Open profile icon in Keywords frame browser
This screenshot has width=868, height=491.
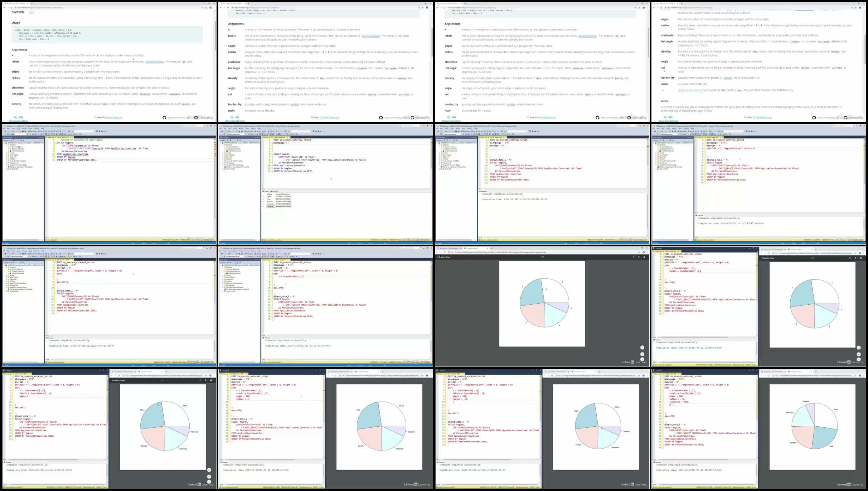coord(210,8)
